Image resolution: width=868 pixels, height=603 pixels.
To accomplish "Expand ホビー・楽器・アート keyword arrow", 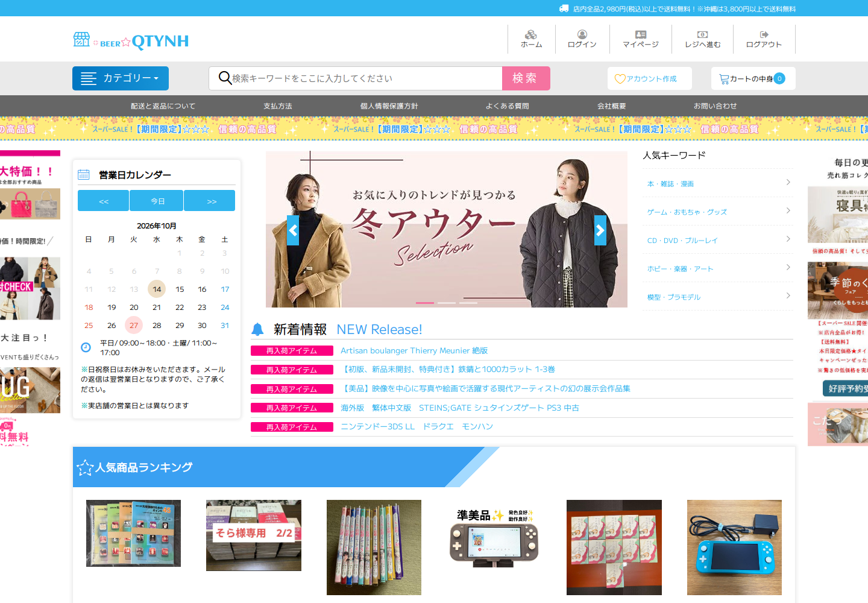I will [x=788, y=267].
